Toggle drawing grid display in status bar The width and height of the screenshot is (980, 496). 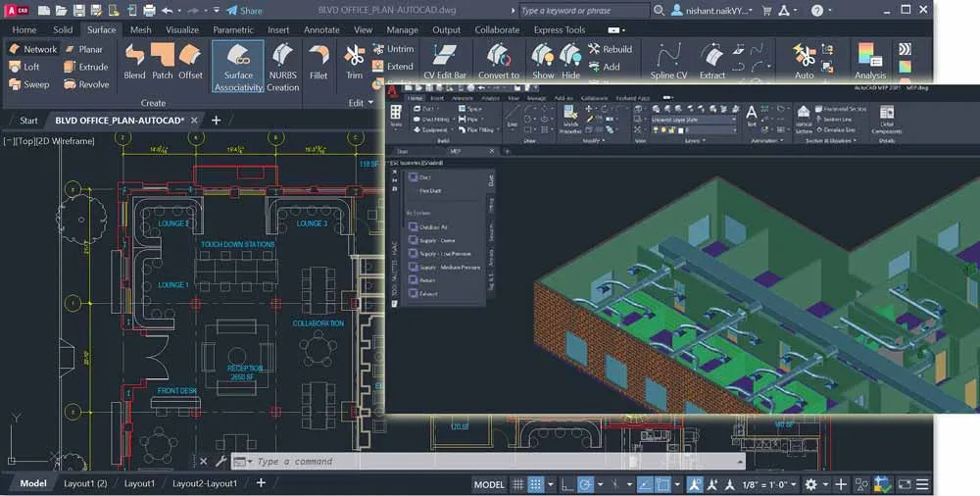517,484
